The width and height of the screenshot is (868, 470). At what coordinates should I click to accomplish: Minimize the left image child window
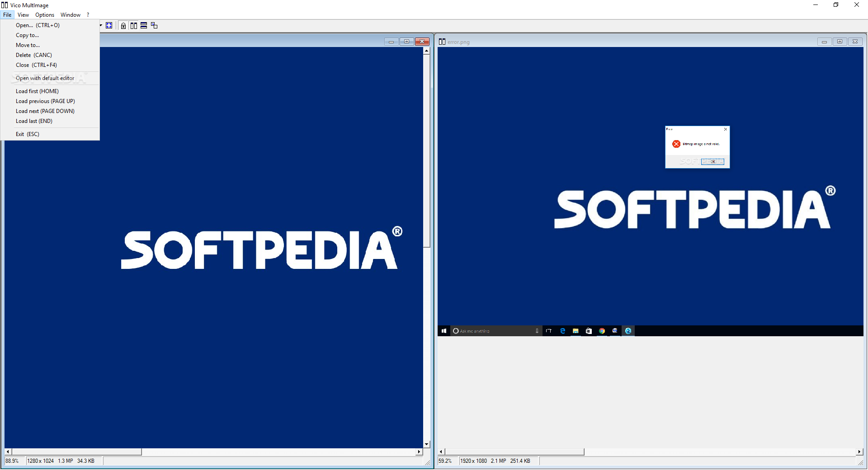(x=391, y=42)
